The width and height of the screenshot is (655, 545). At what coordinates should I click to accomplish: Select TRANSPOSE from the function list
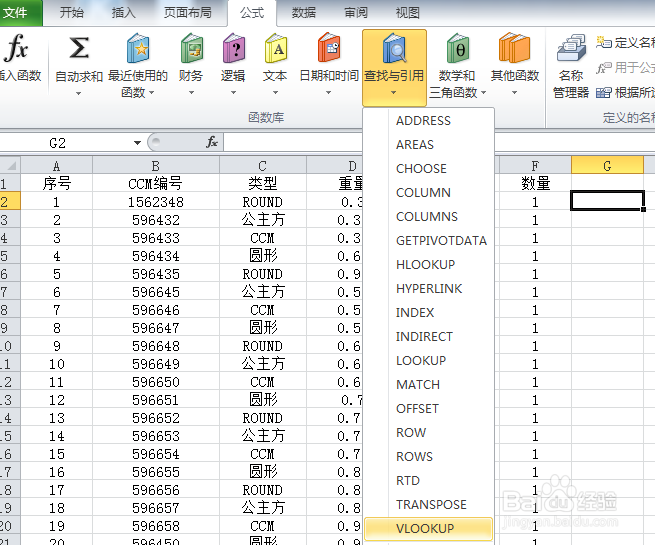[x=428, y=504]
